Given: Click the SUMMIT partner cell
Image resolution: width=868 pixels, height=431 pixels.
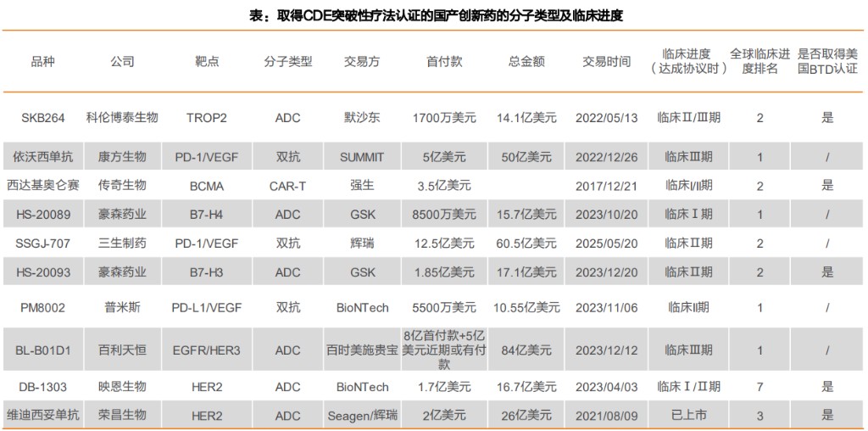Looking at the screenshot, I should pos(362,157).
